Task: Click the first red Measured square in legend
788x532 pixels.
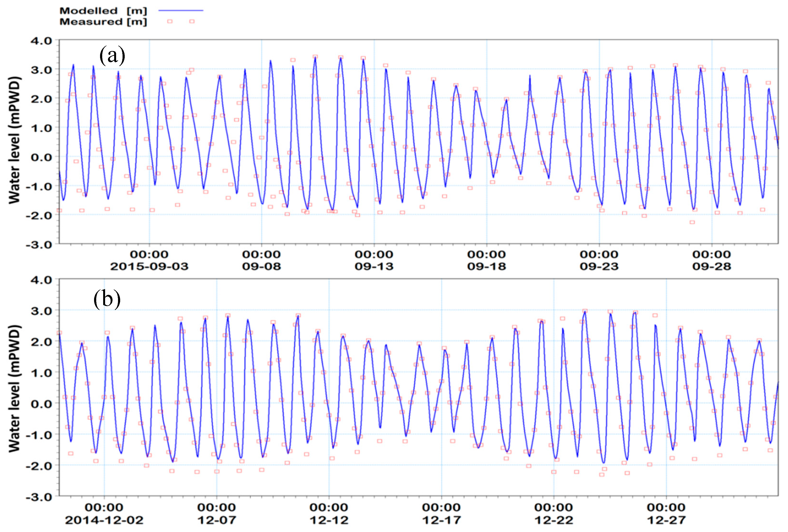Action: click(x=170, y=21)
